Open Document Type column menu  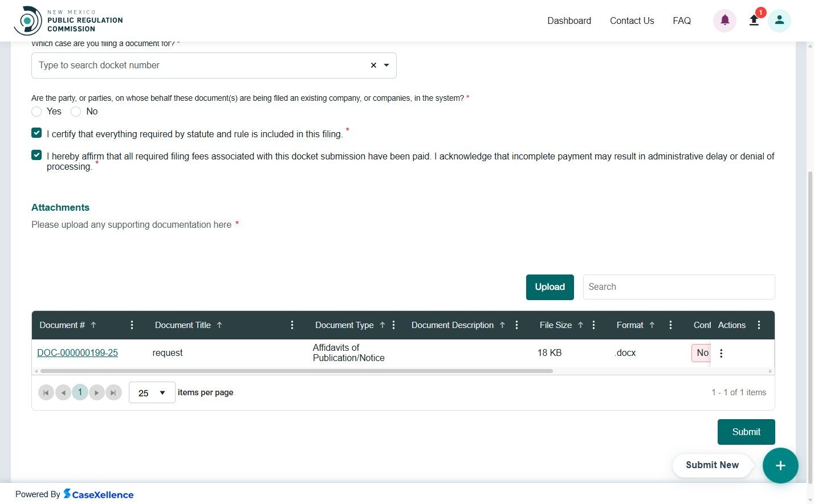[393, 325]
